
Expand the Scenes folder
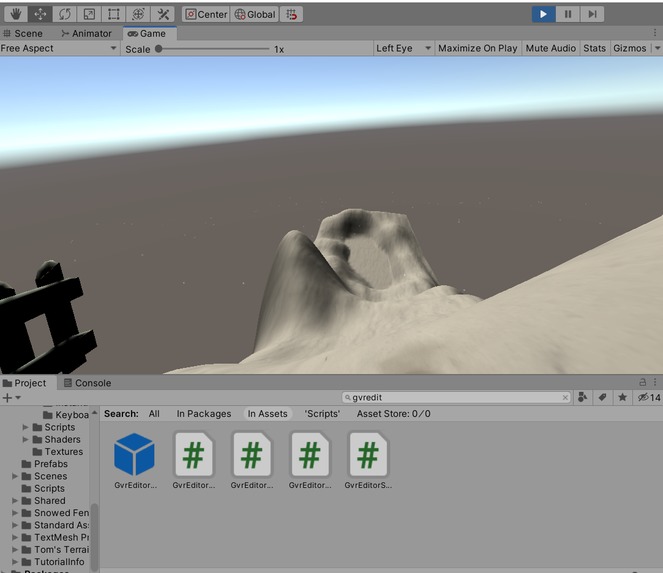pyautogui.click(x=15, y=476)
